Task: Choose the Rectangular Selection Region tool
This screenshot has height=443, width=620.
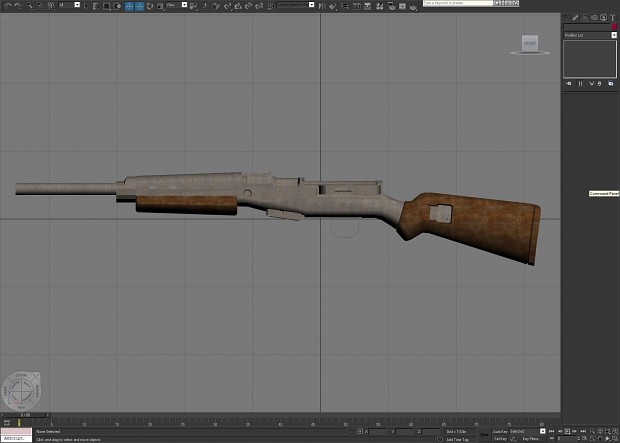Action: coord(106,6)
